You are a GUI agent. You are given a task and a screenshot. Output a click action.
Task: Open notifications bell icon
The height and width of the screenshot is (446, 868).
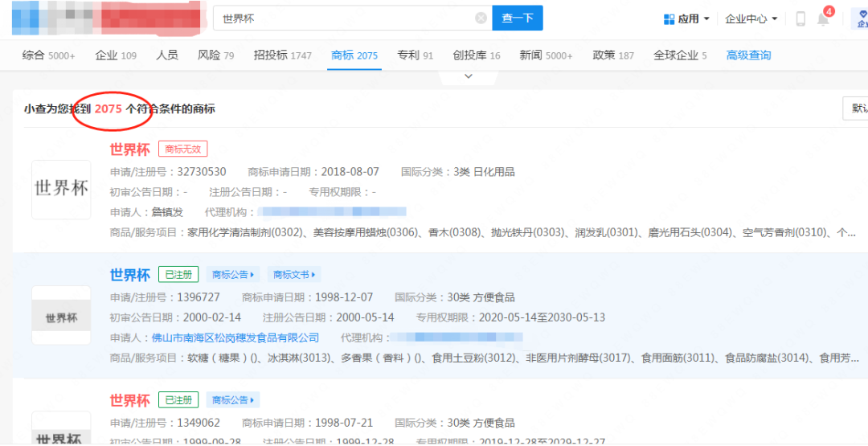(823, 19)
